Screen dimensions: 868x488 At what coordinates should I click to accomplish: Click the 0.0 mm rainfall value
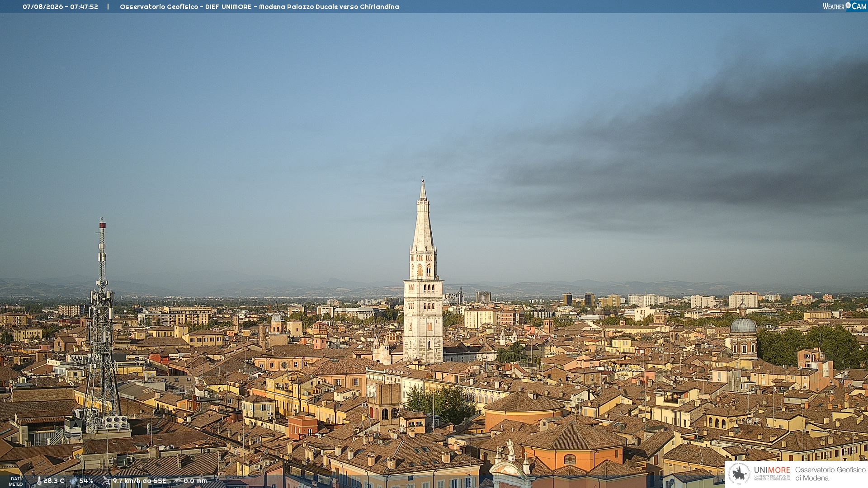[195, 481]
